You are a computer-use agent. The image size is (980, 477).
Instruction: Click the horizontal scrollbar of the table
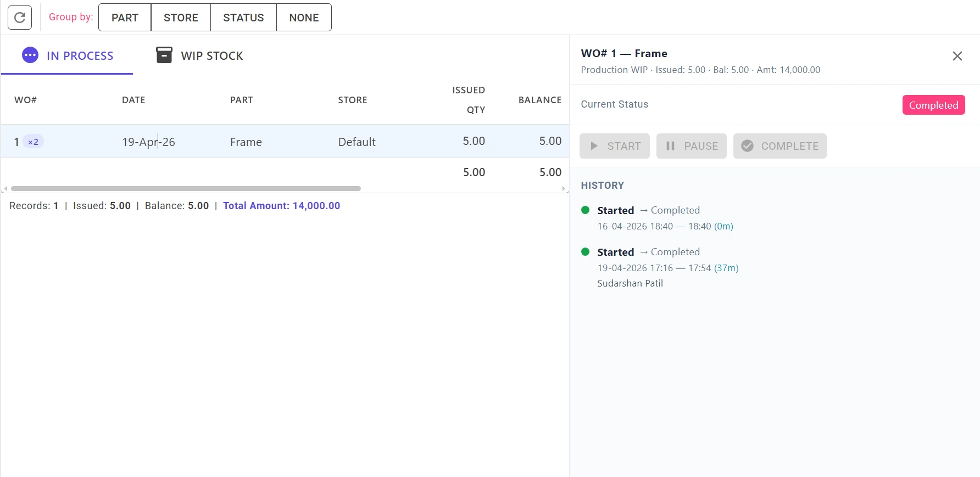click(186, 188)
